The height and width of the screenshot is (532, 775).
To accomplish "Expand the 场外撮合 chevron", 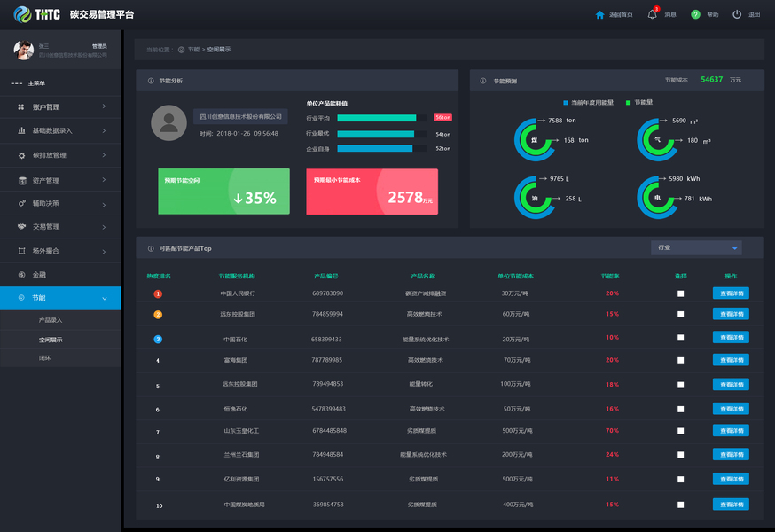I will tap(104, 252).
